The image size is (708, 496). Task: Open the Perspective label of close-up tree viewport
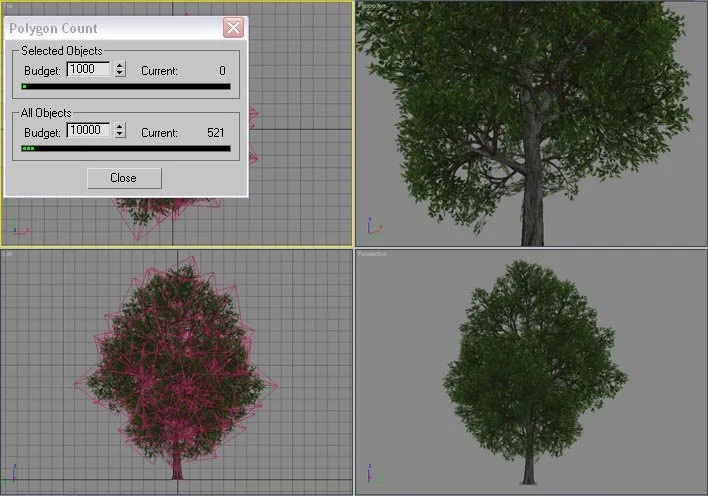click(x=372, y=6)
